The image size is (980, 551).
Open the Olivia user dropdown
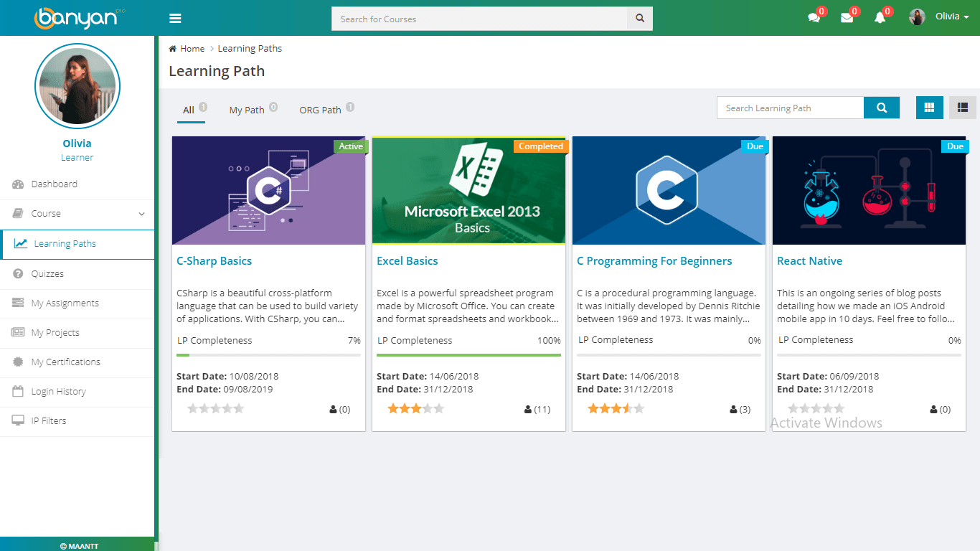click(x=952, y=17)
